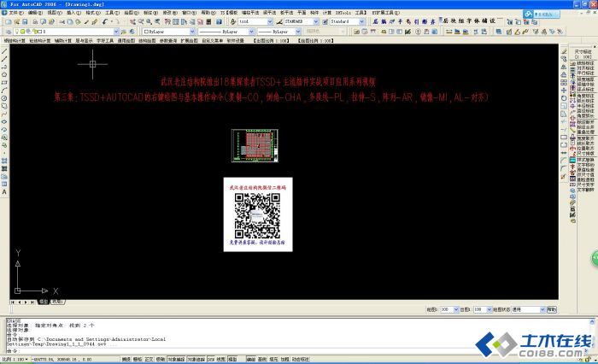The height and width of the screenshot is (364, 598).
Task: Open the 视图 View menu
Action: click(x=54, y=13)
